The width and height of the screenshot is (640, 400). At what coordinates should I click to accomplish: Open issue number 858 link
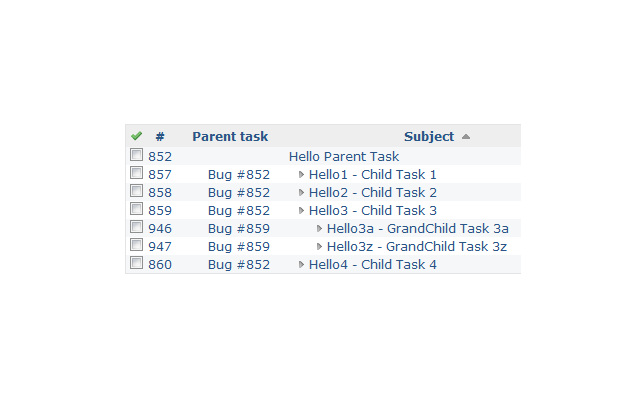(x=160, y=193)
